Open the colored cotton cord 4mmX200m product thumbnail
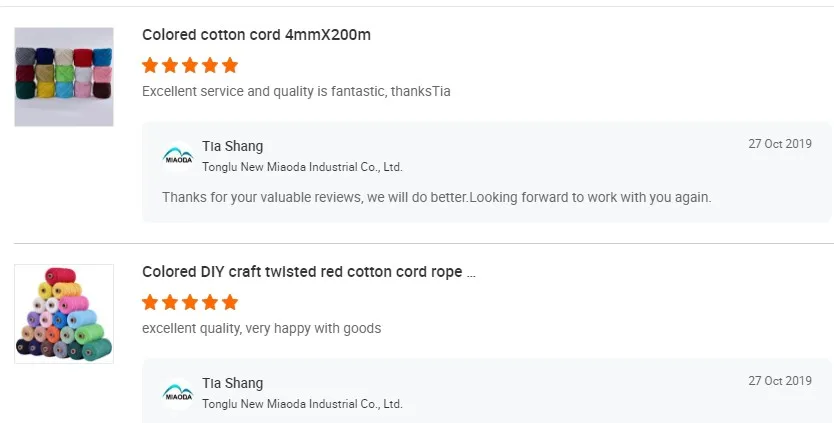This screenshot has width=834, height=423. (x=63, y=77)
